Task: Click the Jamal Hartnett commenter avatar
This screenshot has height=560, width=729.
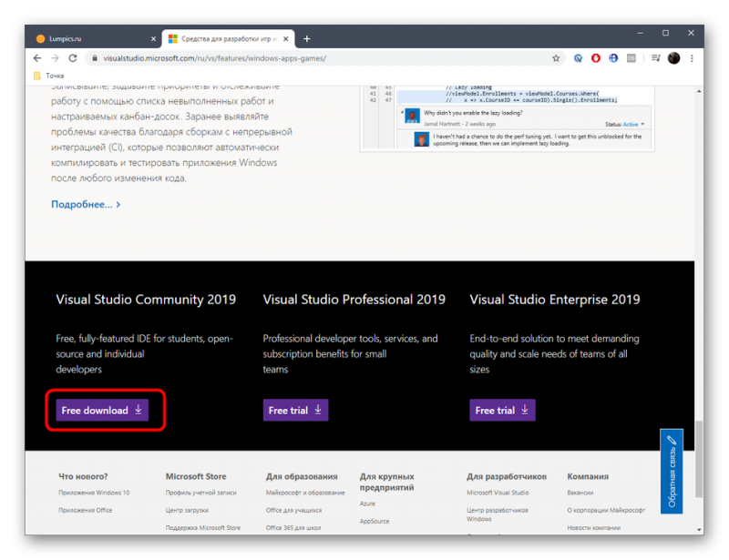Action: click(413, 117)
